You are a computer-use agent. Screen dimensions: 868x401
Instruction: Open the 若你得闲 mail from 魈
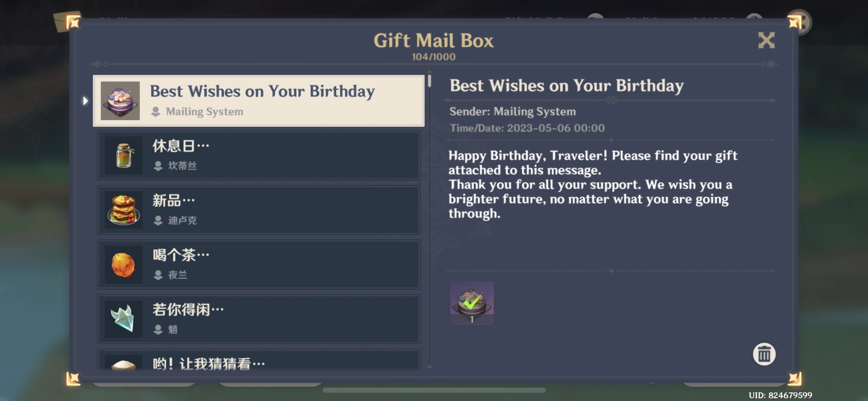pyautogui.click(x=259, y=319)
